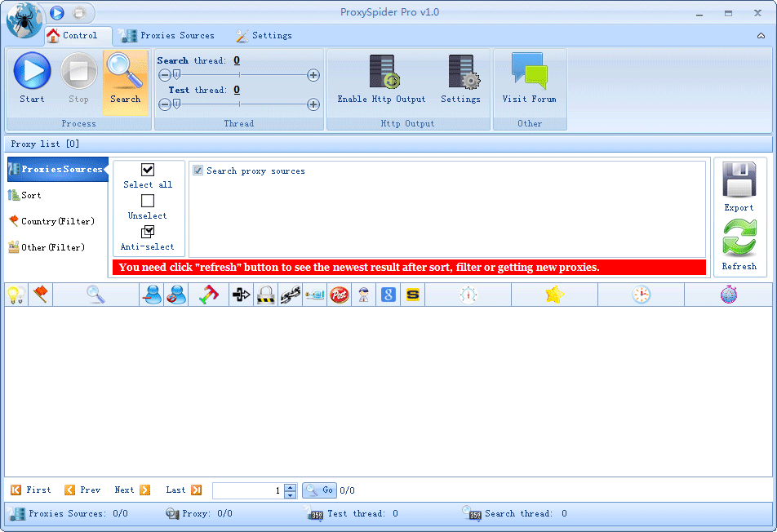
Task: Click Proxies Sources: 0/0 status entry
Action: click(69, 514)
